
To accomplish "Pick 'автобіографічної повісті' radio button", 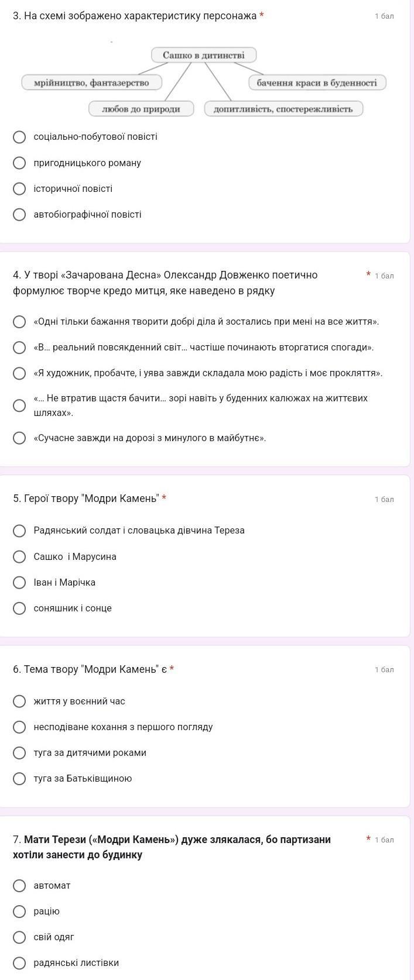I will pyautogui.click(x=19, y=215).
